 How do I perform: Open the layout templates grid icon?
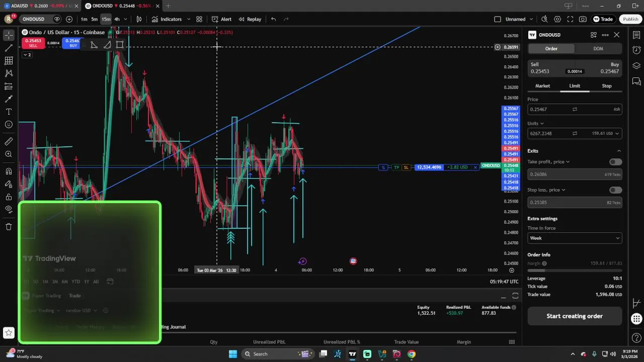click(x=199, y=19)
